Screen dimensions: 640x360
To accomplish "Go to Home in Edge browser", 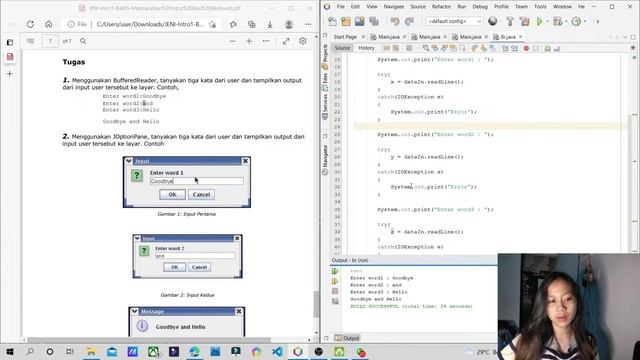I will click(49, 24).
